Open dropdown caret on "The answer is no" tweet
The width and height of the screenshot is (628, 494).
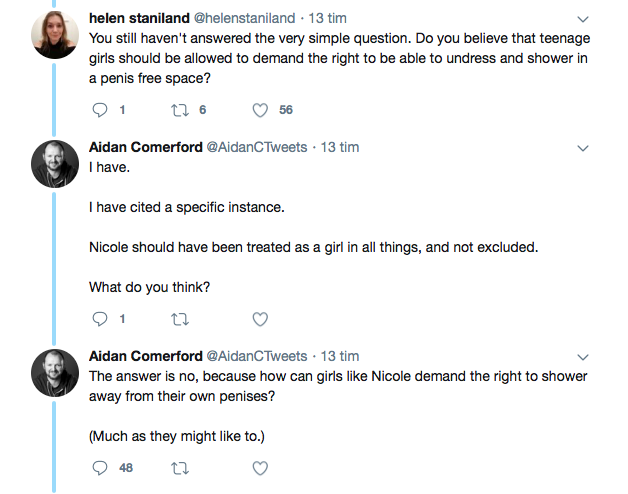(x=583, y=356)
